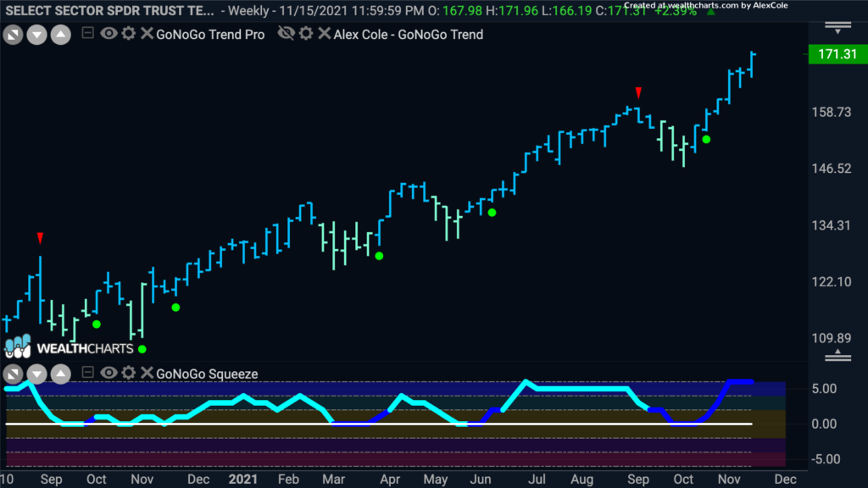Collapse the GoNoGo Squeeze indicator legend
This screenshot has height=488, width=868.
click(x=87, y=373)
